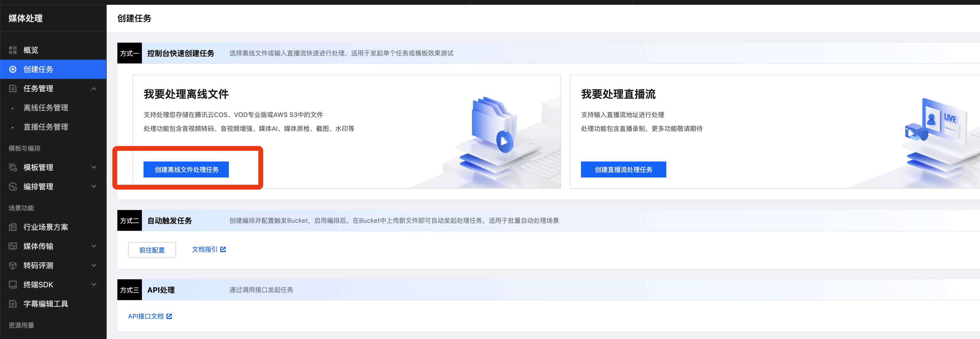Click 创建离线文件处理任务 button
Viewport: 980px width, 339px height.
pyautogui.click(x=186, y=170)
